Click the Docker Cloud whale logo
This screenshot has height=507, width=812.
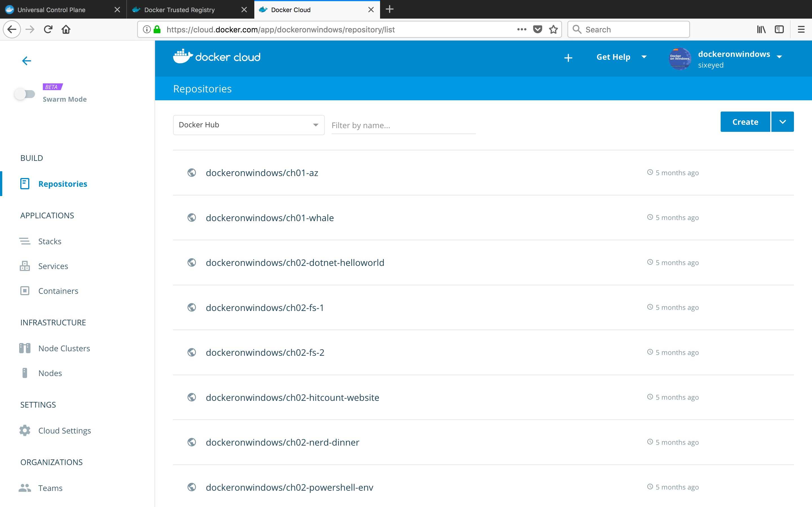coord(182,56)
